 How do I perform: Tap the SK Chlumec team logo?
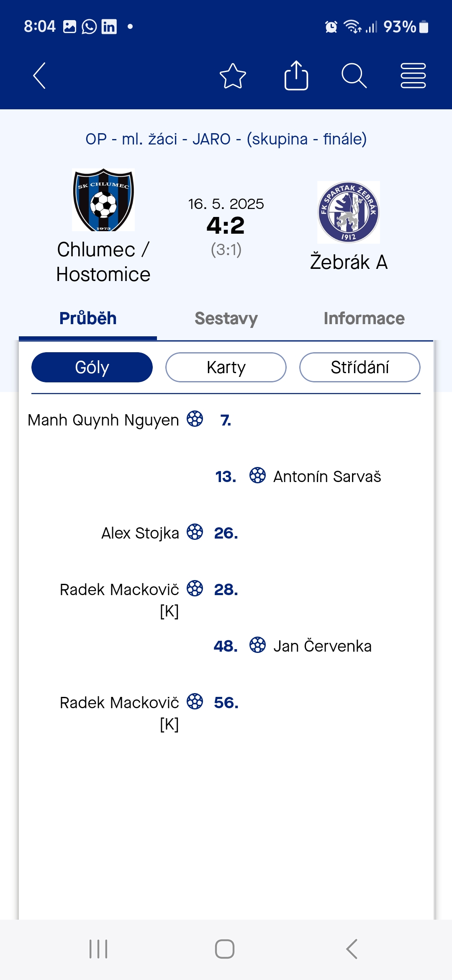coord(103,200)
